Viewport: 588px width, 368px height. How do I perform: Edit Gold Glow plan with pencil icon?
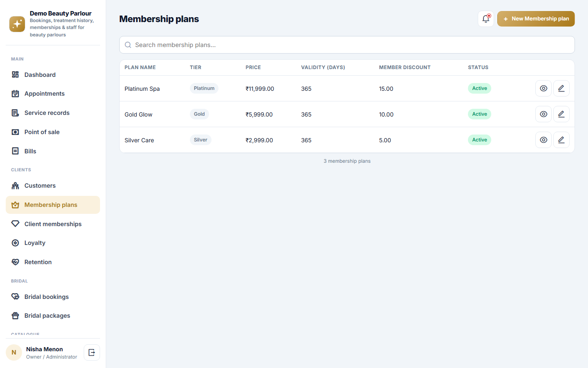[561, 114]
